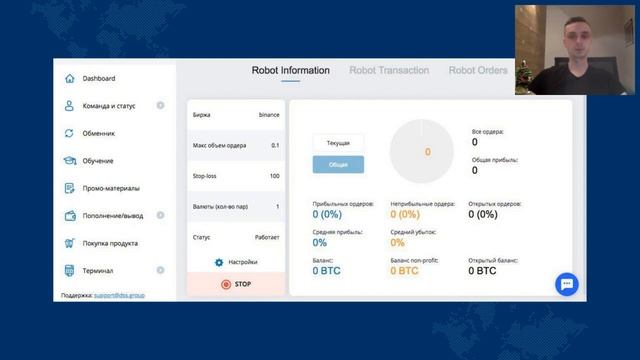Click the Обменник refresh arrows icon
This screenshot has width=640, height=360.
point(69,133)
